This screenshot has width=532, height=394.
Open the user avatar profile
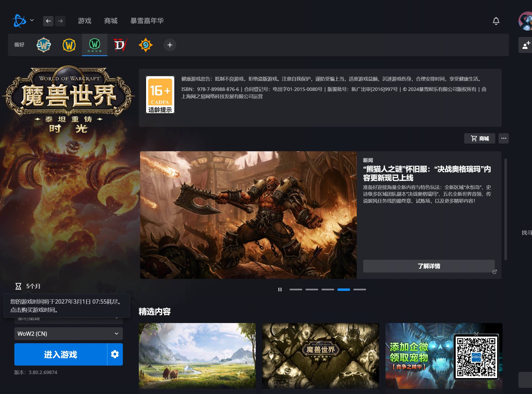point(526,21)
